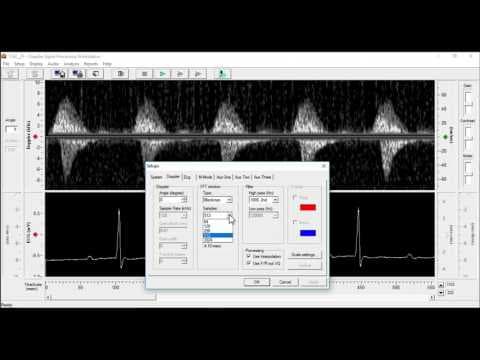This screenshot has height=360, width=480.
Task: Click the stop button in the toolbar
Action: (144, 74)
